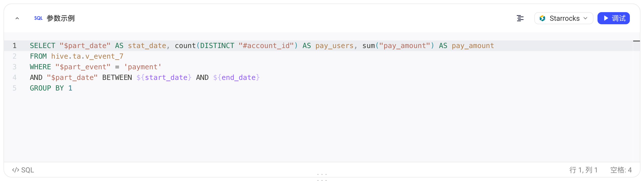Place cursor on SELECT keyword
Screen dimensions: 644x181
click(42, 46)
